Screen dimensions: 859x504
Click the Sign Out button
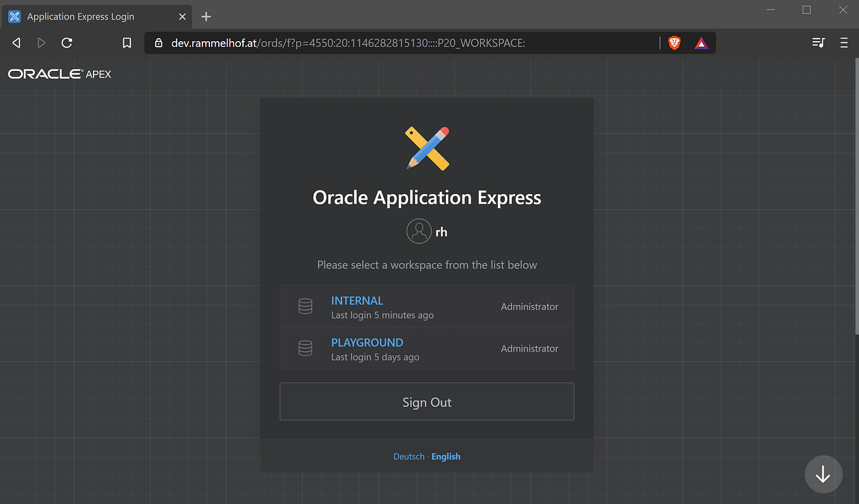point(427,402)
